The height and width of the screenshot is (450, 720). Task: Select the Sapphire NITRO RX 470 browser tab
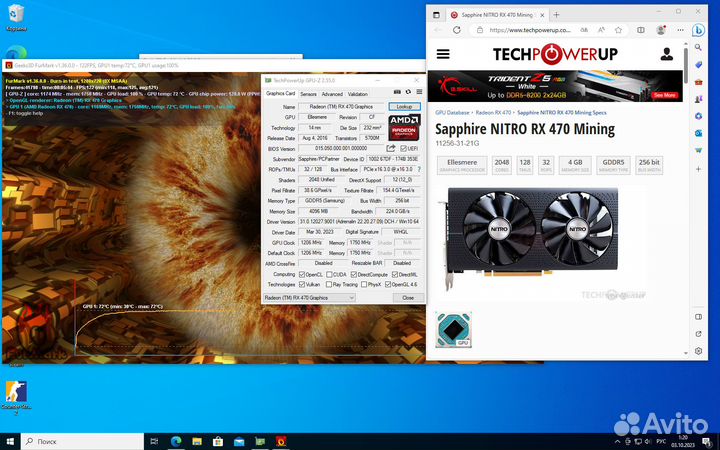pos(496,15)
